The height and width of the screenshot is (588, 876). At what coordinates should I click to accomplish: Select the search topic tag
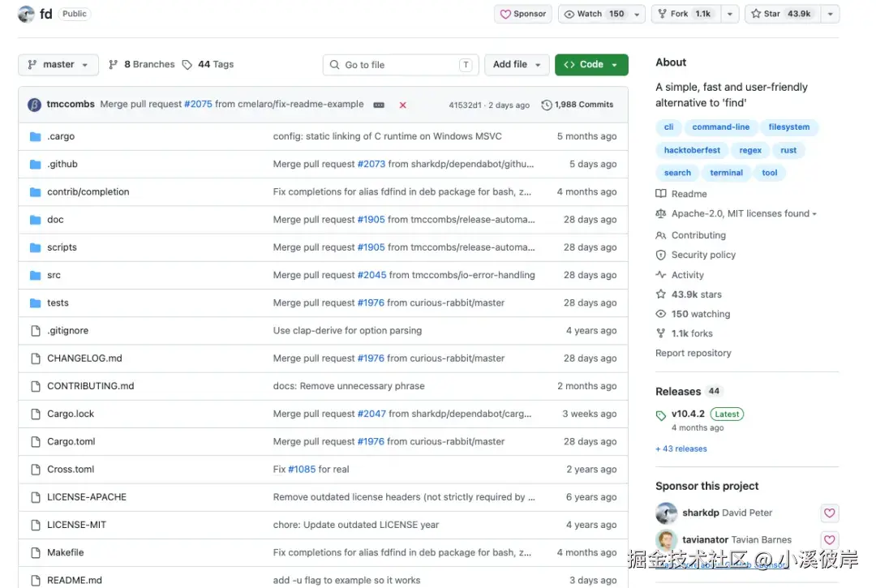click(x=677, y=173)
